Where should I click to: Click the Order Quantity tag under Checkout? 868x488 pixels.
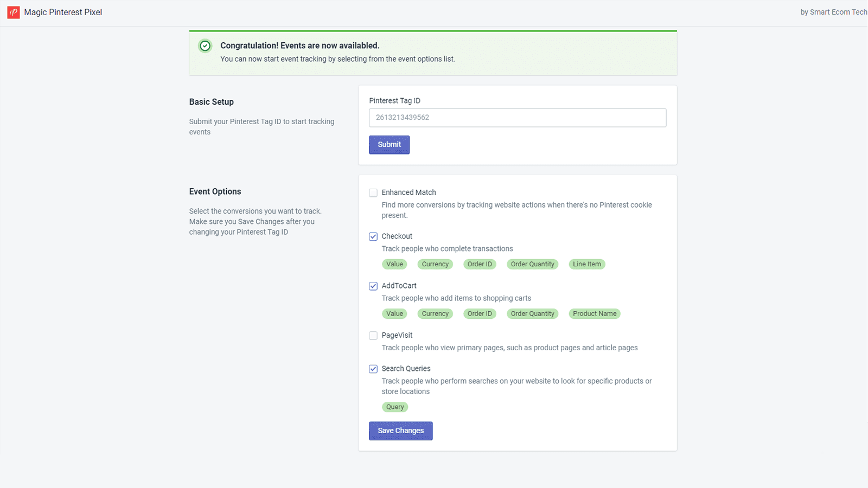pos(532,265)
